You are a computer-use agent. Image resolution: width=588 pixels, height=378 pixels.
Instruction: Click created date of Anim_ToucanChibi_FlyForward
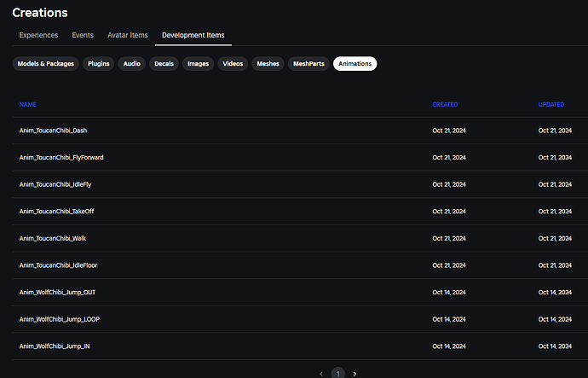point(449,158)
